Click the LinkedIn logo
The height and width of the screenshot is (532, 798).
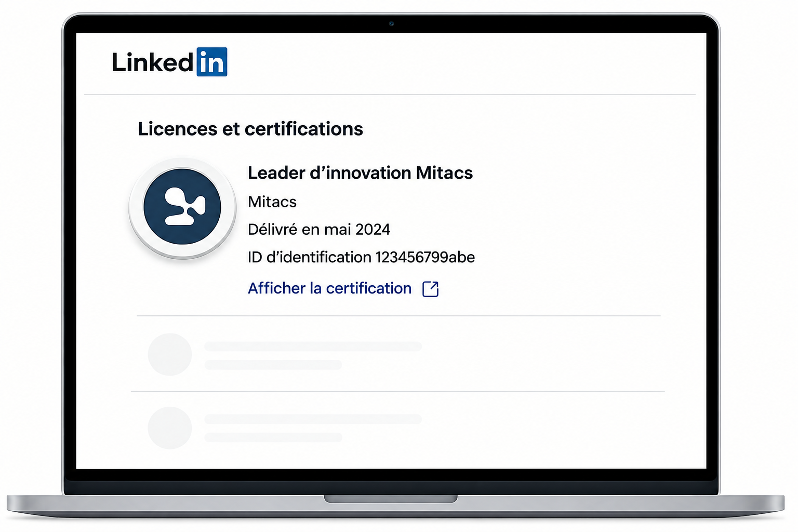169,62
